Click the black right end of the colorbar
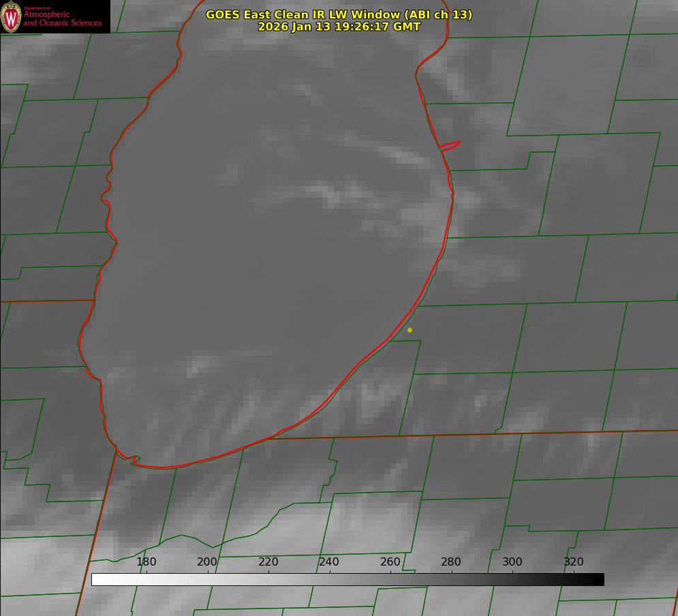This screenshot has height=616, width=678. [x=599, y=579]
